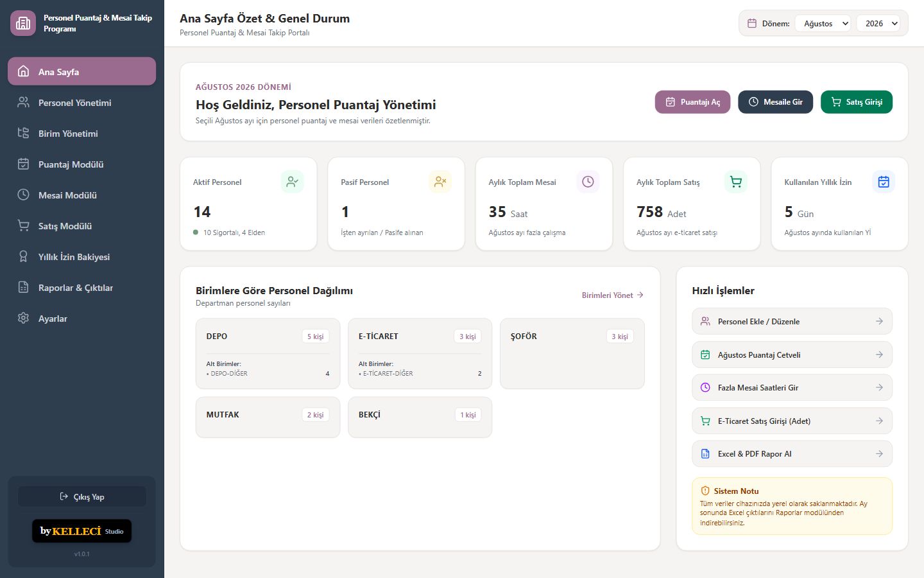Click the Satış Girişi button
This screenshot has height=578, width=924.
pyautogui.click(x=857, y=102)
